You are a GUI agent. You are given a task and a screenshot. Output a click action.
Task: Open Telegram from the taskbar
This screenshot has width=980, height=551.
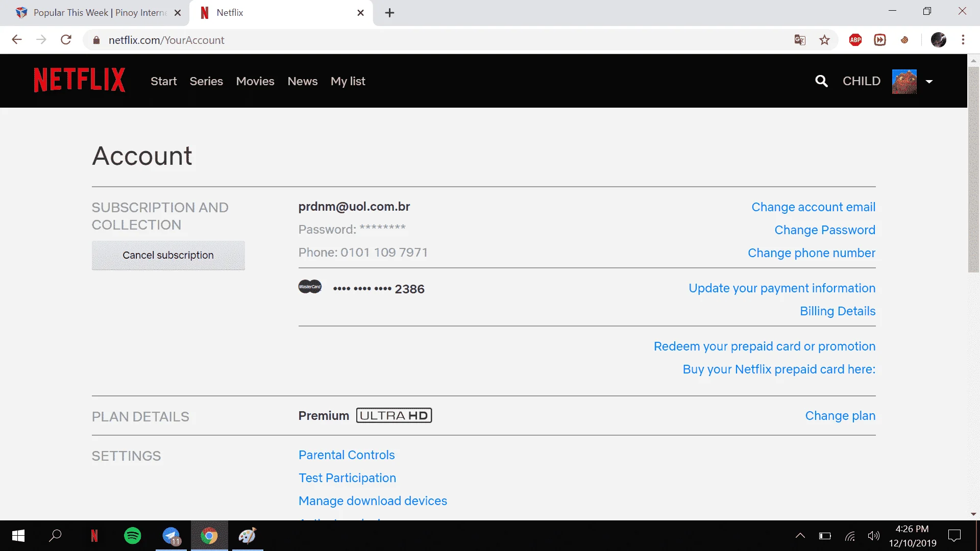coord(171,536)
